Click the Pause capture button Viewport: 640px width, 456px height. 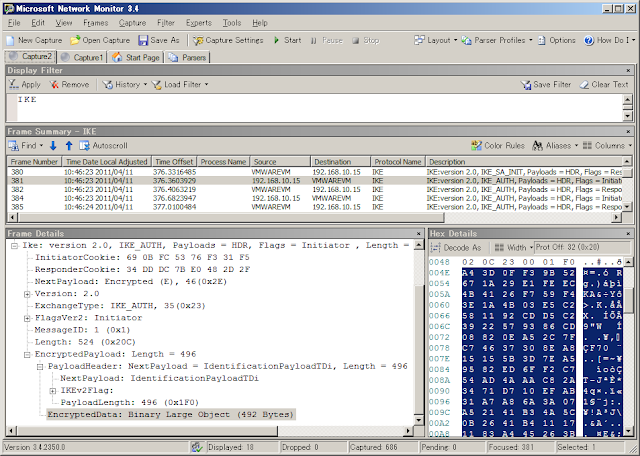click(x=327, y=40)
